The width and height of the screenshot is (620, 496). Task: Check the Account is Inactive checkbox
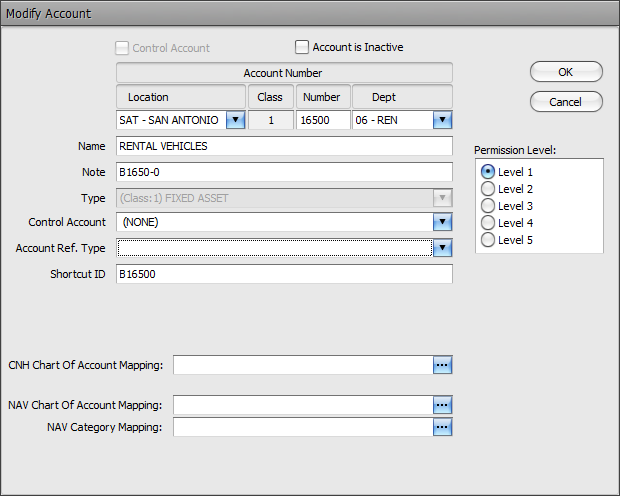click(302, 47)
